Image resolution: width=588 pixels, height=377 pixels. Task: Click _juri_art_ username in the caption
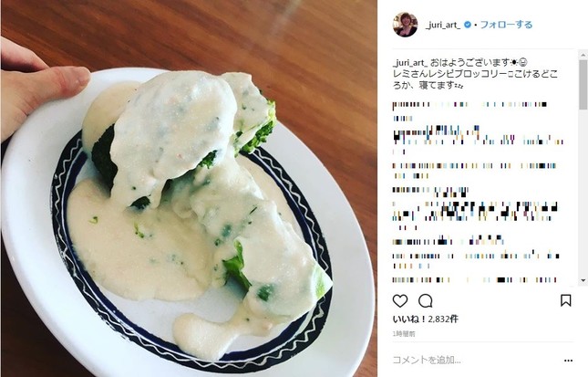click(410, 62)
